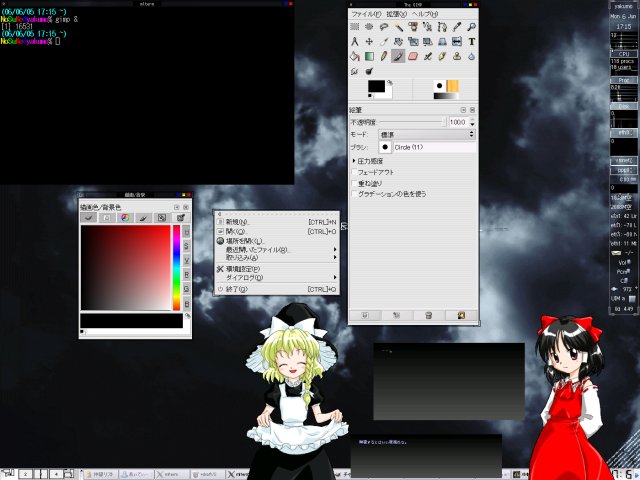
Task: Select the Airbrush tool
Action: coord(427,56)
